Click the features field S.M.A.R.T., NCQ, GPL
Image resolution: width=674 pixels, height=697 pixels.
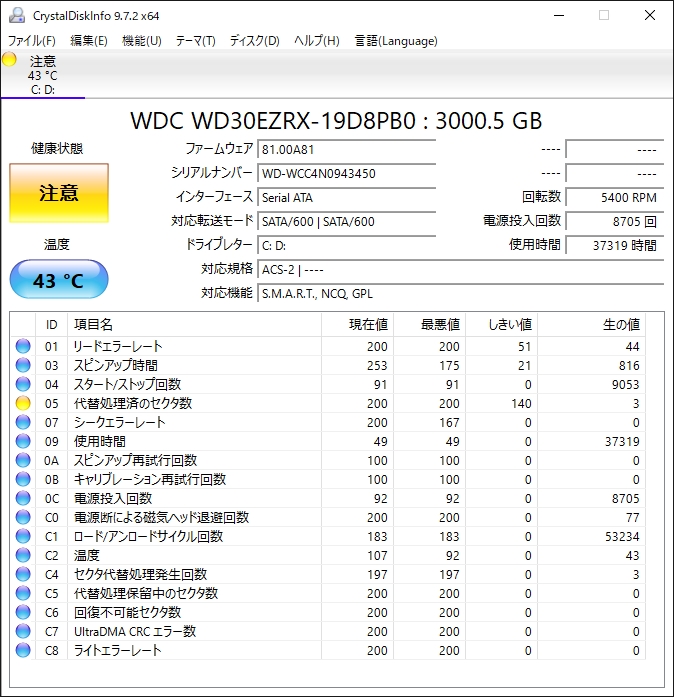pyautogui.click(x=461, y=293)
